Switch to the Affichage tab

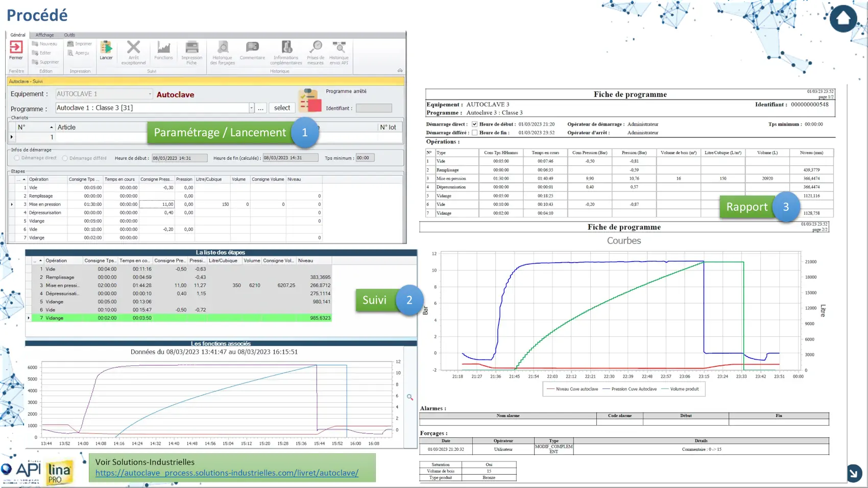tap(44, 35)
